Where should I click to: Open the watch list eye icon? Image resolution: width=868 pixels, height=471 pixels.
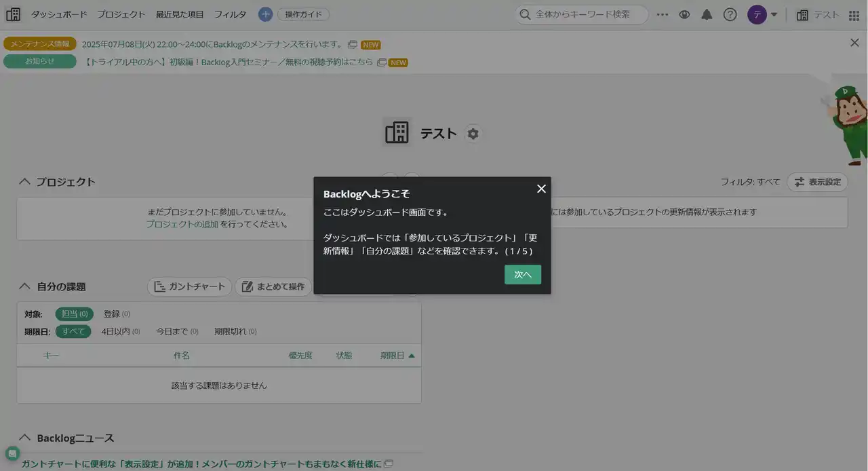point(684,14)
